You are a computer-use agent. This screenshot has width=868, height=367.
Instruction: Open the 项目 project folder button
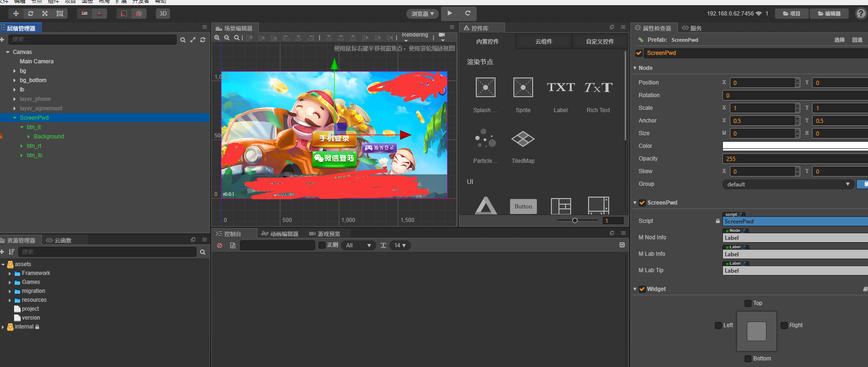(791, 14)
